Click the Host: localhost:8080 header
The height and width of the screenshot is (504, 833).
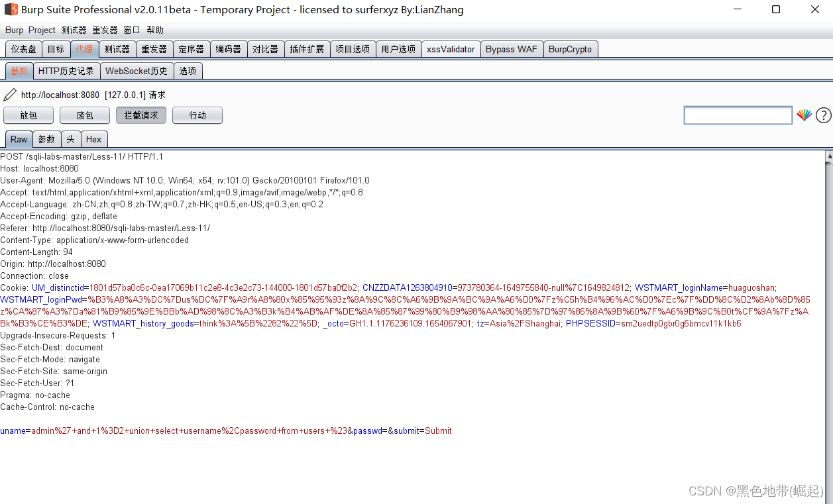39,169
